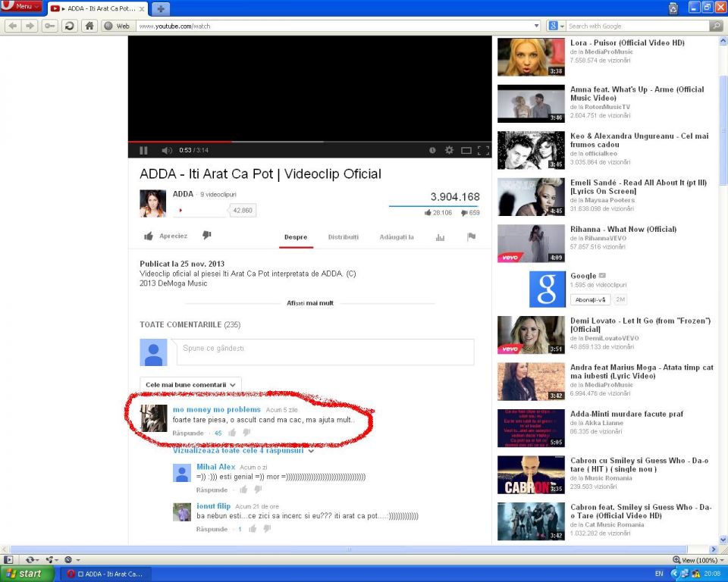Screen dimensions: 728x582
Task: Toggle fullscreen video mode
Action: coord(483,150)
